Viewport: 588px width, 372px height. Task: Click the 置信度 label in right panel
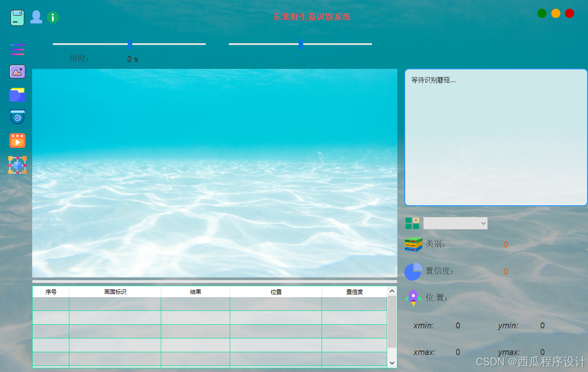point(440,271)
